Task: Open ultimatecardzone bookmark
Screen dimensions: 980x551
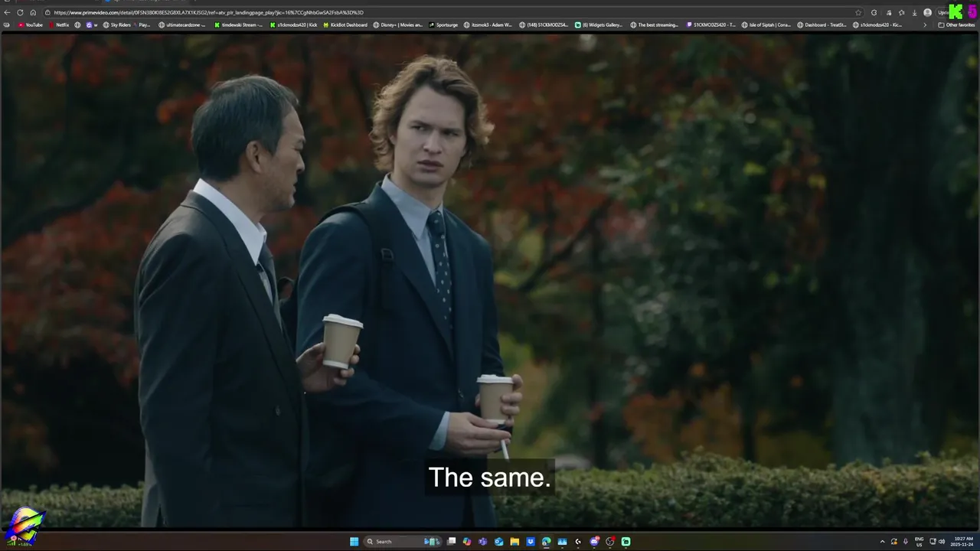Action: click(x=182, y=24)
